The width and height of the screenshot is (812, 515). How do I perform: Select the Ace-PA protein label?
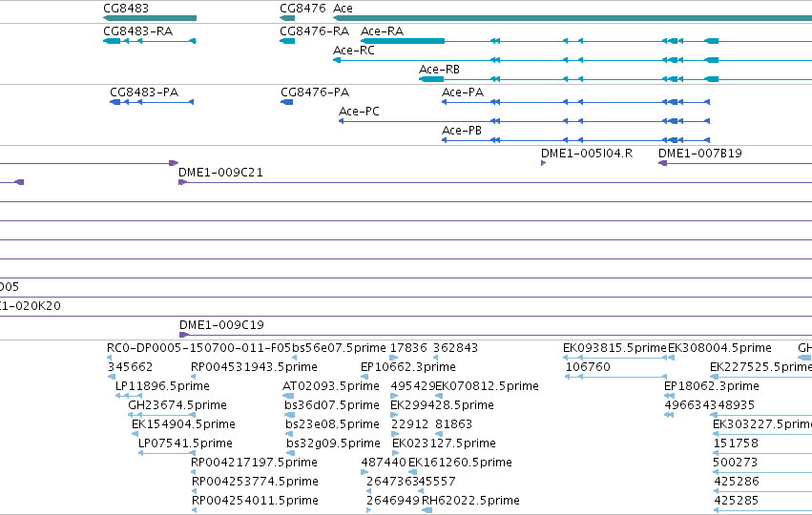pos(463,93)
